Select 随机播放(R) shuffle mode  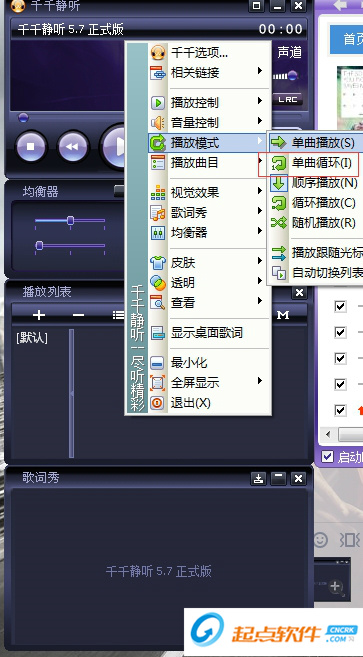click(316, 222)
